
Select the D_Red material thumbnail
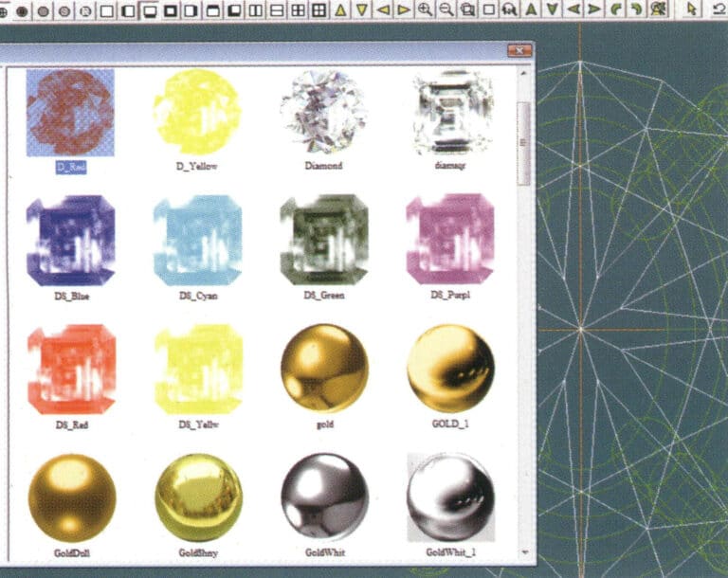[70, 113]
